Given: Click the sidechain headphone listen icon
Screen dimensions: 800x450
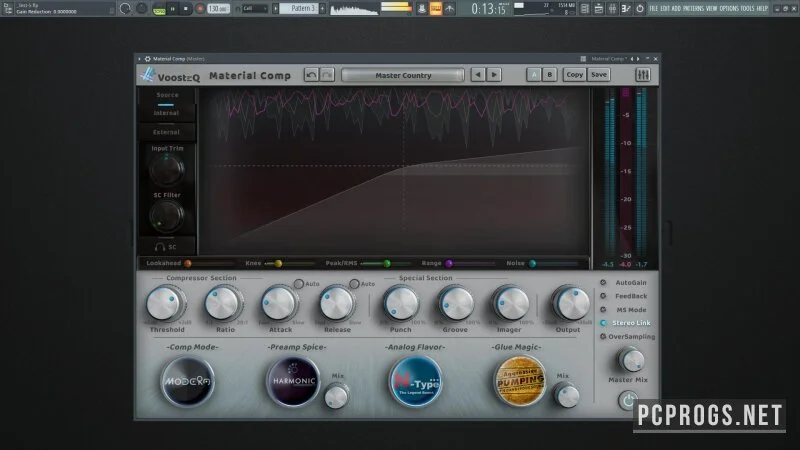Looking at the screenshot, I should coord(160,247).
